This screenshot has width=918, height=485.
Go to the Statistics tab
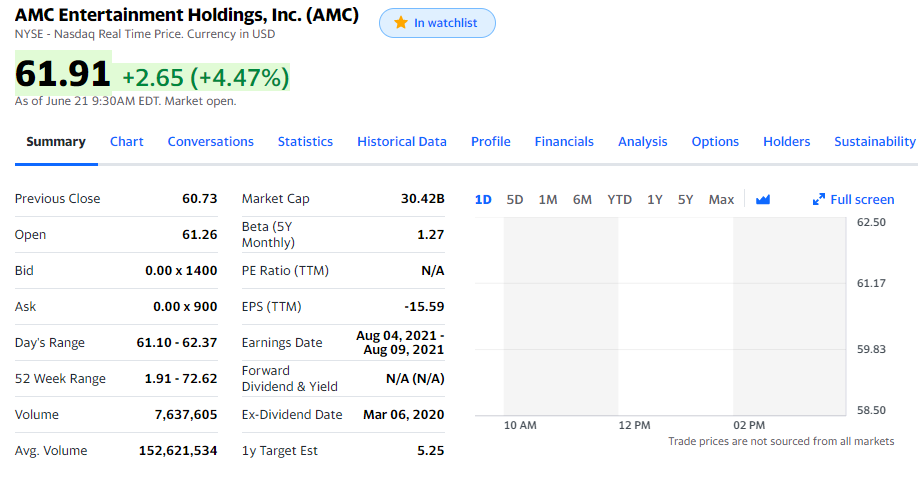pyautogui.click(x=305, y=142)
